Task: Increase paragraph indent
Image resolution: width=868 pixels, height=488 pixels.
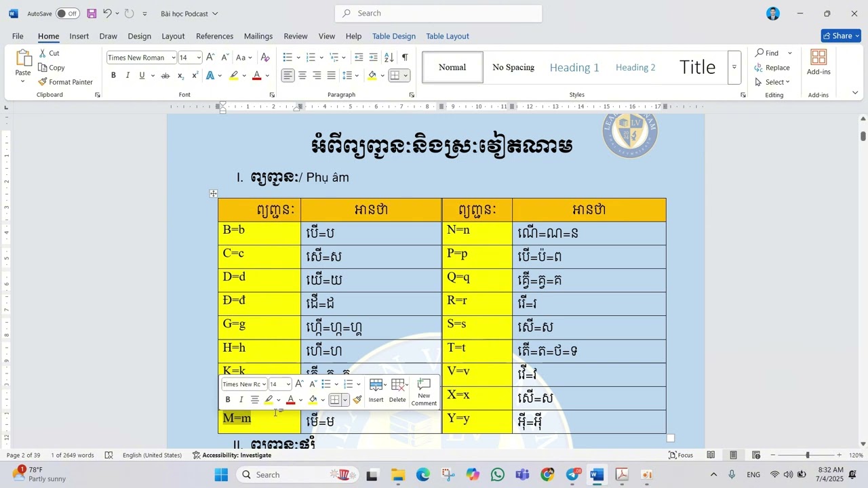Action: pos(374,58)
